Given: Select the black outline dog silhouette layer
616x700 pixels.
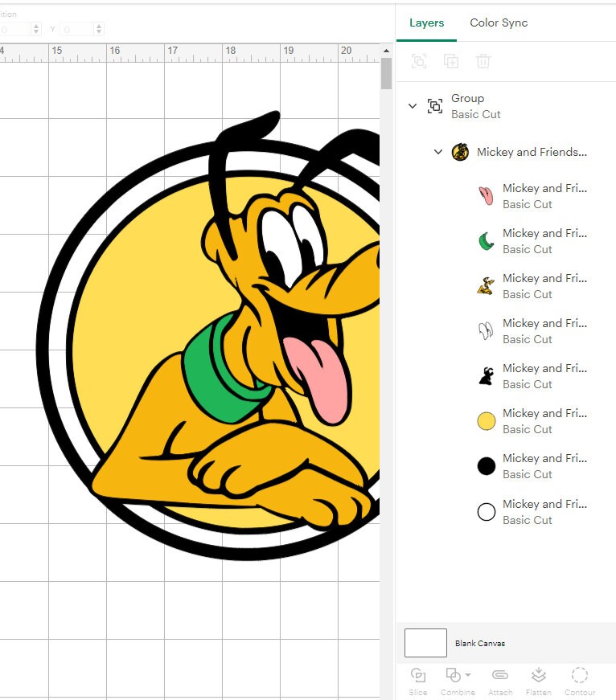Looking at the screenshot, I should click(532, 376).
